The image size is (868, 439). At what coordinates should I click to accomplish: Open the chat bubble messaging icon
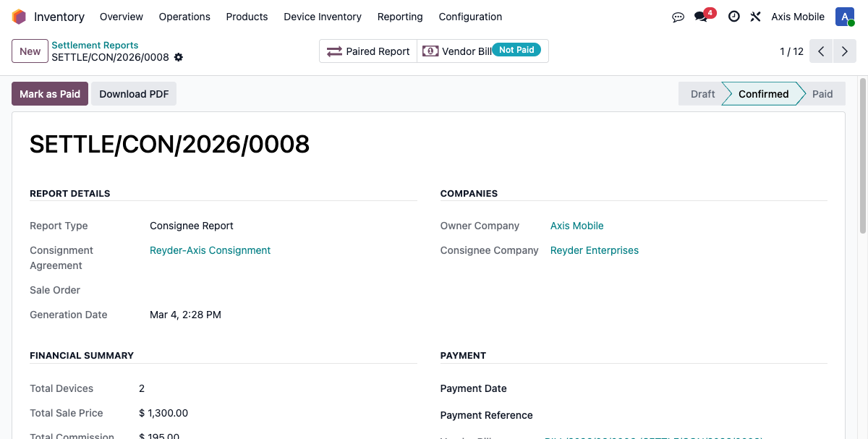coord(678,17)
